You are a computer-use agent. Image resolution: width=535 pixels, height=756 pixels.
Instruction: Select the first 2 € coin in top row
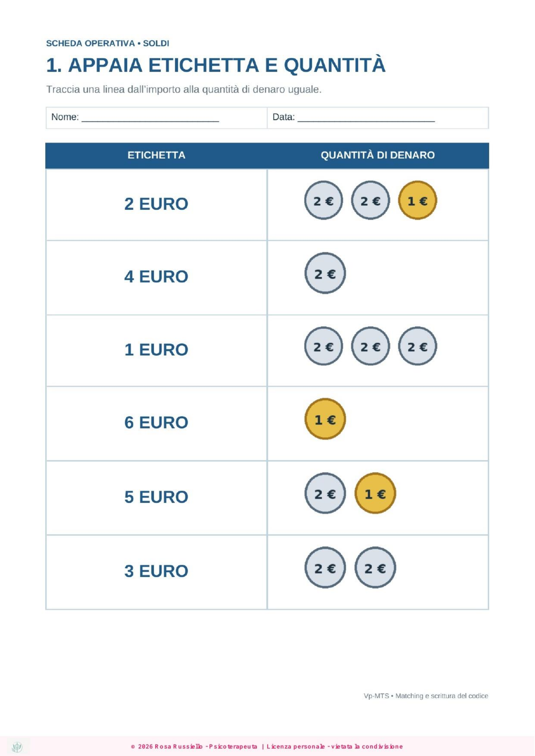(x=323, y=200)
